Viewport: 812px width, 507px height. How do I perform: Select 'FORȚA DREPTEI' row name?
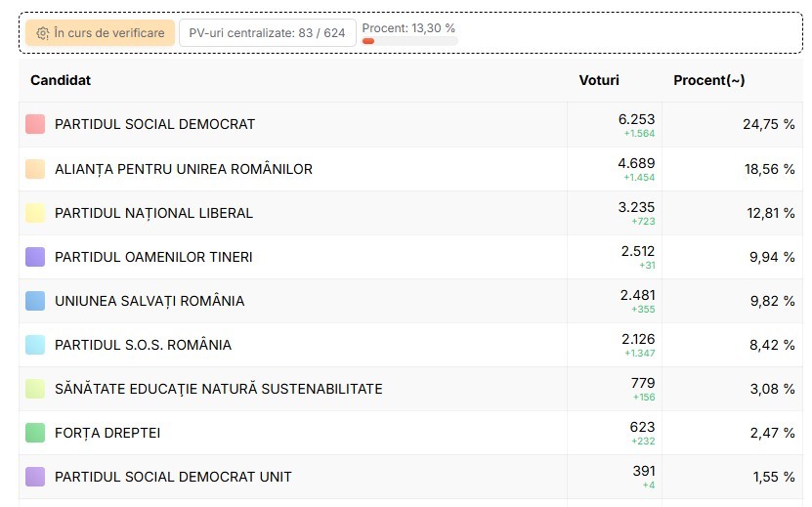(x=107, y=434)
